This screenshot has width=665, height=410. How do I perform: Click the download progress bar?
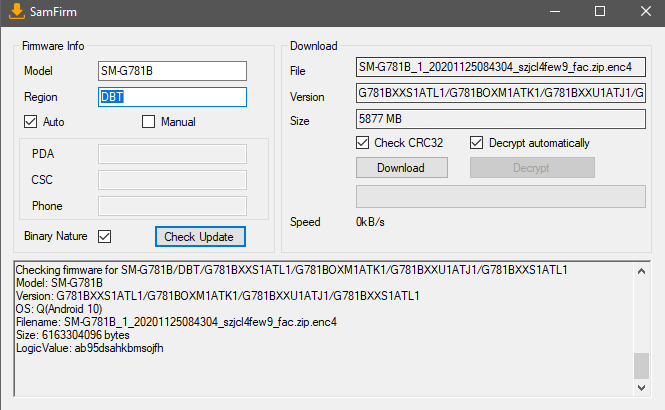(x=501, y=196)
